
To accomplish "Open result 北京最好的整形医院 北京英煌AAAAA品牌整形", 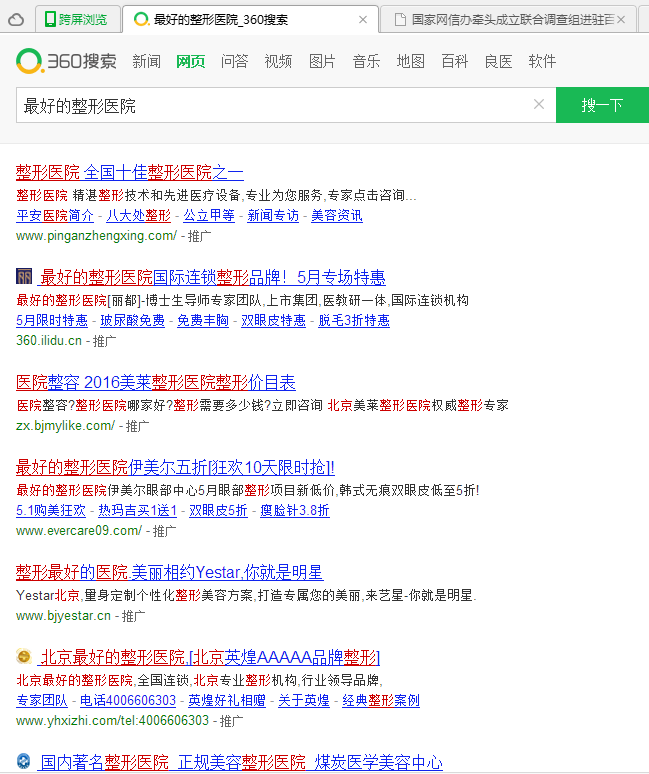I will click(210, 658).
